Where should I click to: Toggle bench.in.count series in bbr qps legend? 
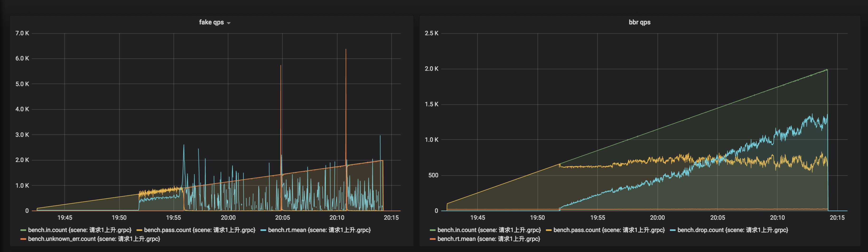[x=489, y=230]
